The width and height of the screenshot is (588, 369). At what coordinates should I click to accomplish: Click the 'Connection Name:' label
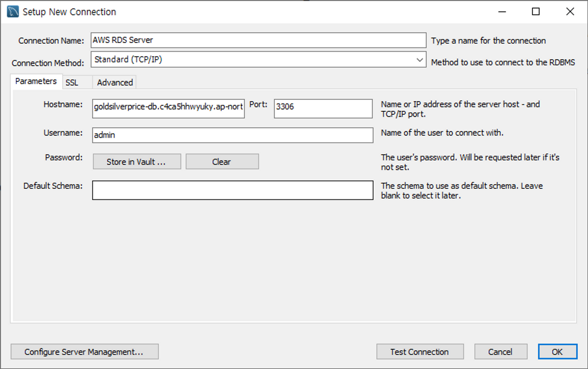point(51,41)
